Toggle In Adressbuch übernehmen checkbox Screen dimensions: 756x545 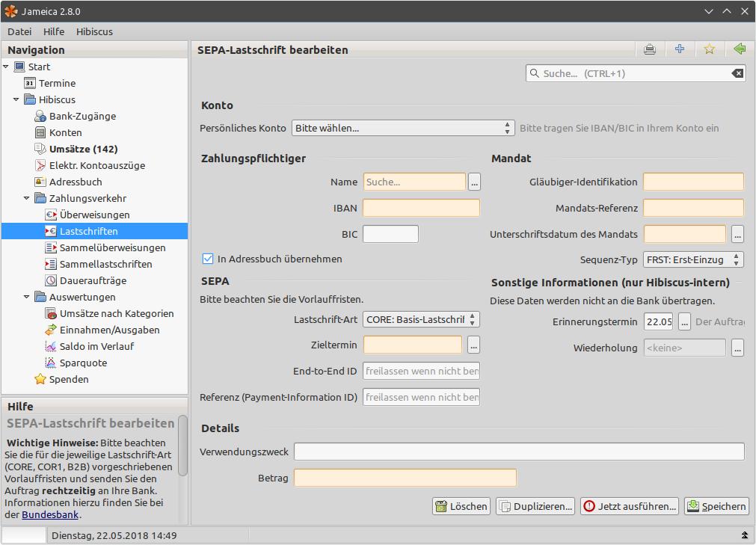point(208,259)
